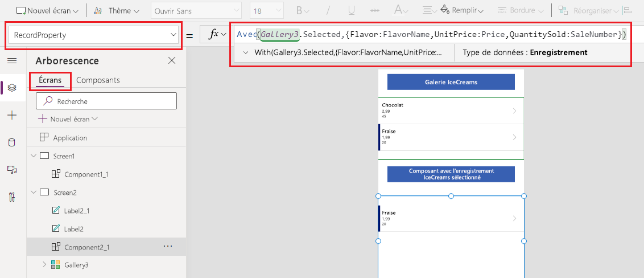Open the font size 18 dropdown
This screenshot has width=644, height=278.
(x=267, y=11)
